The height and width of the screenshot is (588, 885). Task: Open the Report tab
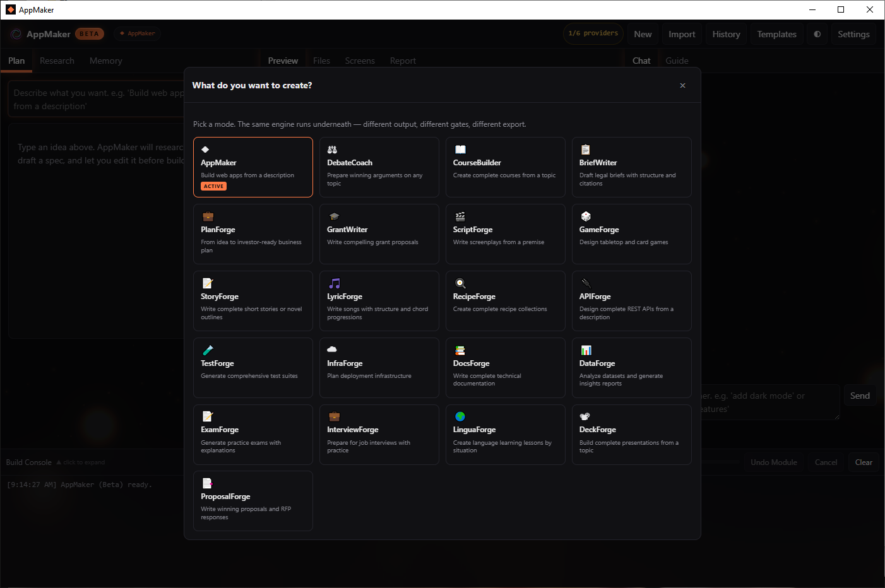(x=403, y=61)
